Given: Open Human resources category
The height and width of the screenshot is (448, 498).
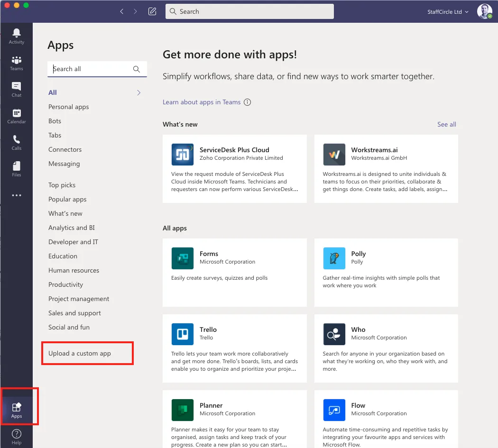Looking at the screenshot, I should (74, 271).
